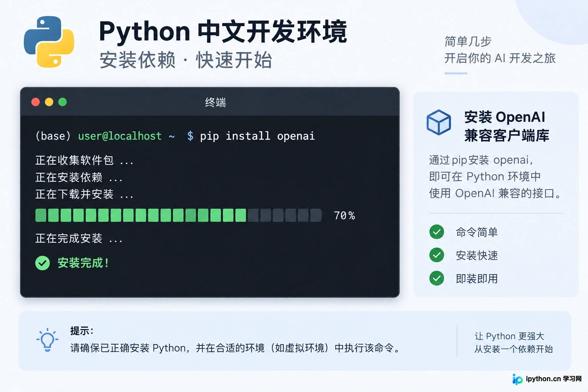This screenshot has height=392, width=588.
Task: Click the 70% installation progress bar
Action: (x=178, y=215)
